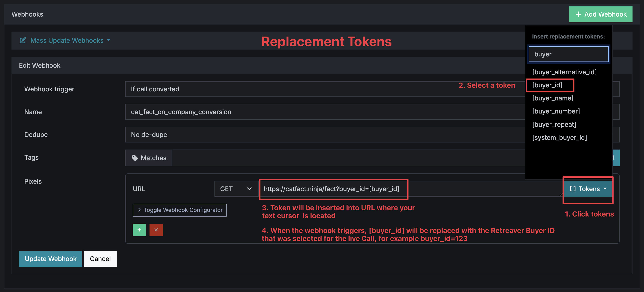Click the Mass Update edit pencil icon
The width and height of the screenshot is (644, 292).
[23, 40]
